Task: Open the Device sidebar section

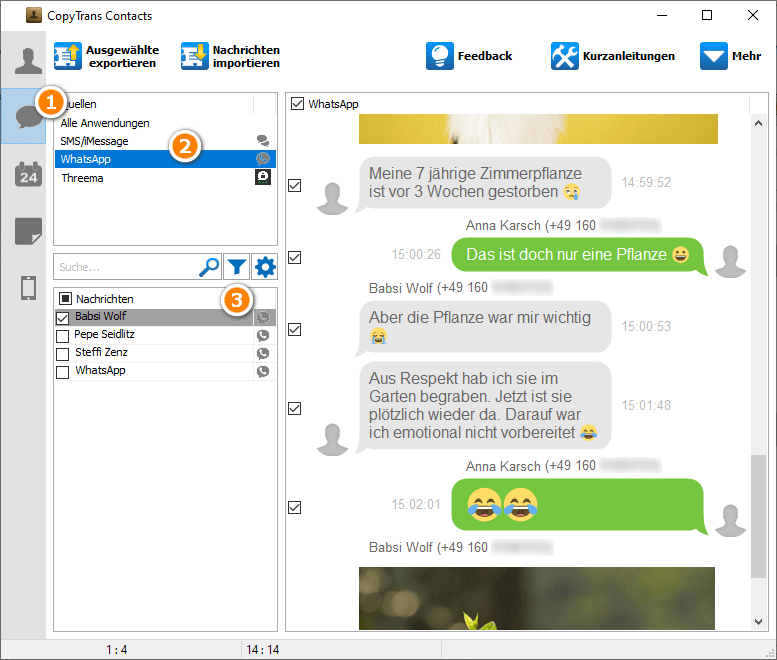Action: pyautogui.click(x=28, y=287)
